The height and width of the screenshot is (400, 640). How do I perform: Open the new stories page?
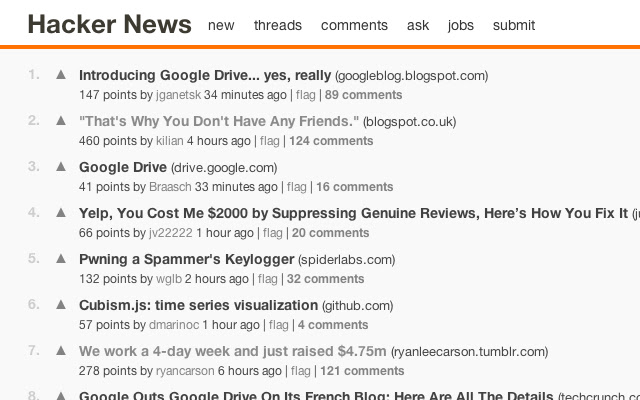(x=221, y=25)
